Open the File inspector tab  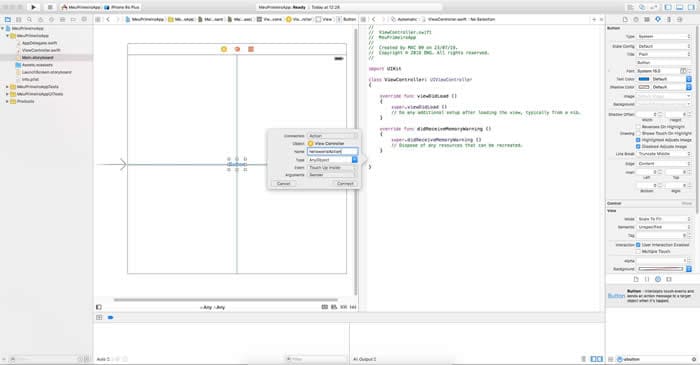pyautogui.click(x=625, y=20)
